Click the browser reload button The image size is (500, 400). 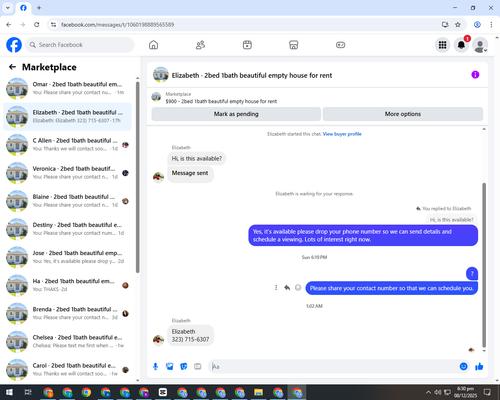point(37,25)
